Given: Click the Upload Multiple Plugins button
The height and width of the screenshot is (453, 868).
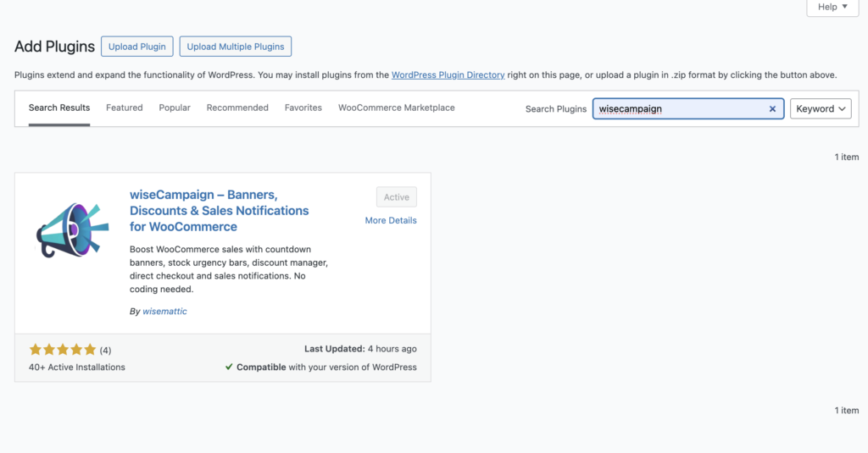Looking at the screenshot, I should click(x=236, y=47).
